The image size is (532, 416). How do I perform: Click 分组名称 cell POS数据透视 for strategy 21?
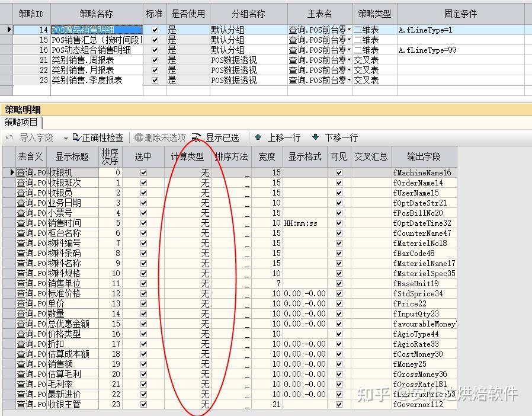click(249, 60)
